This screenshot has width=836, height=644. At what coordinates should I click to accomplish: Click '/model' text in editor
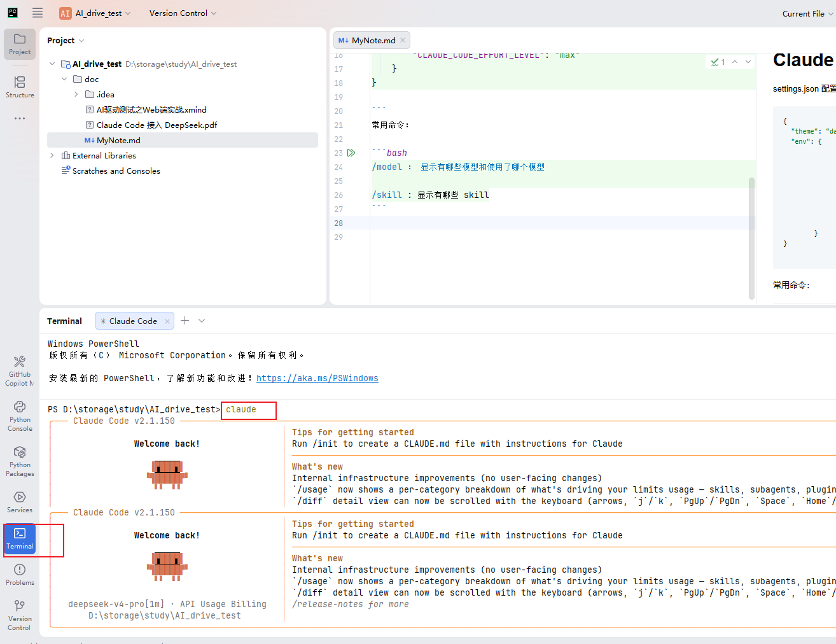click(387, 167)
